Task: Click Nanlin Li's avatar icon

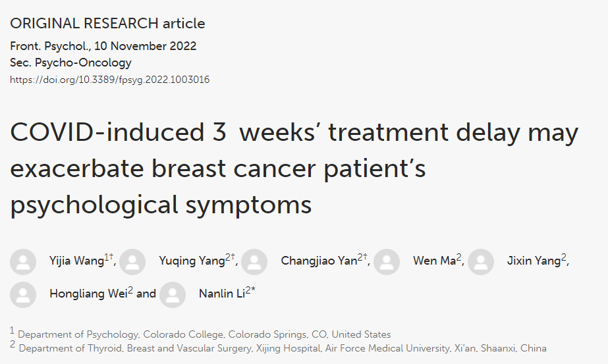Action: [173, 294]
